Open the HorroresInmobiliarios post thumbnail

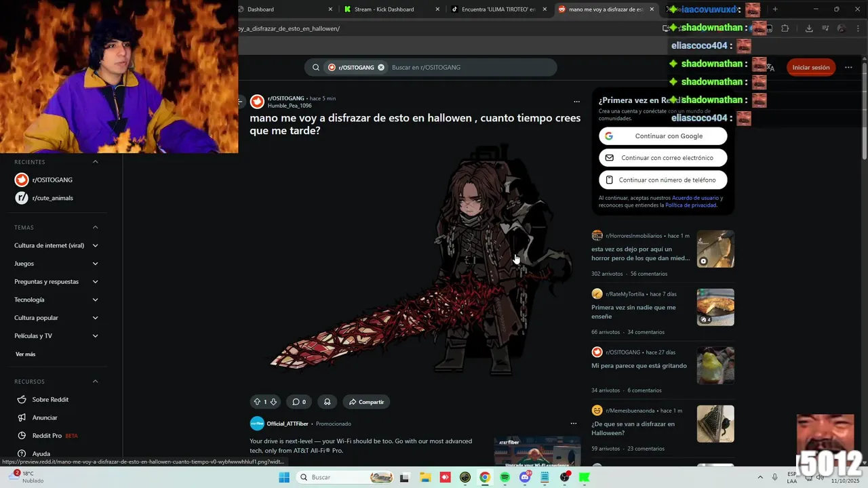point(715,249)
